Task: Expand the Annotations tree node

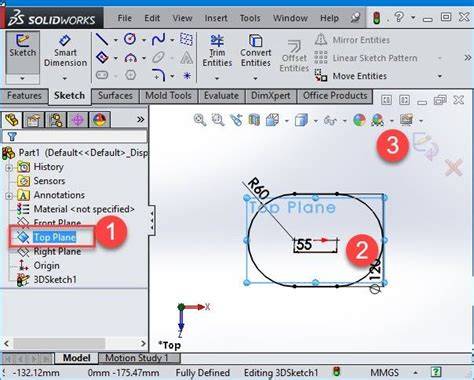Action: tap(9, 196)
